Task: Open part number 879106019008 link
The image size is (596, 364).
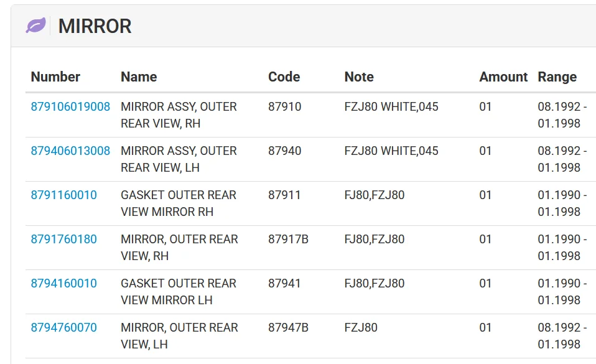Action: (x=70, y=106)
